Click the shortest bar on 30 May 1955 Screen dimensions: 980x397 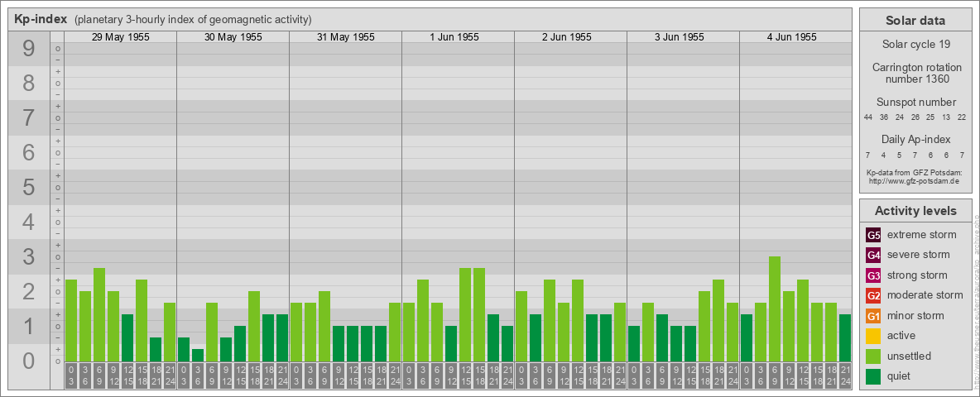tap(198, 355)
